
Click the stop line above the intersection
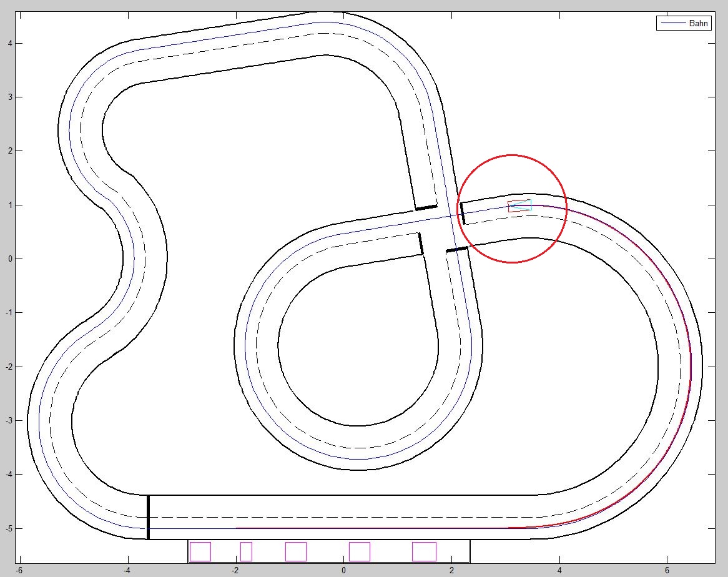click(426, 207)
